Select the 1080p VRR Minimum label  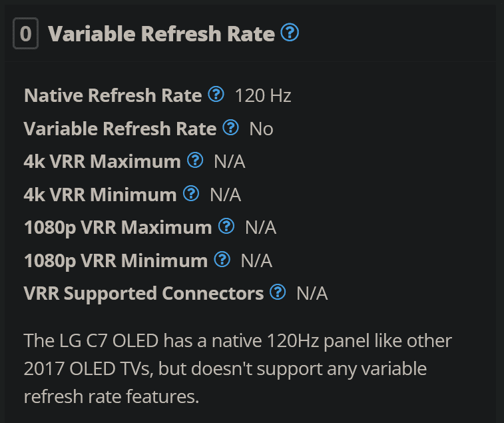pos(116,261)
